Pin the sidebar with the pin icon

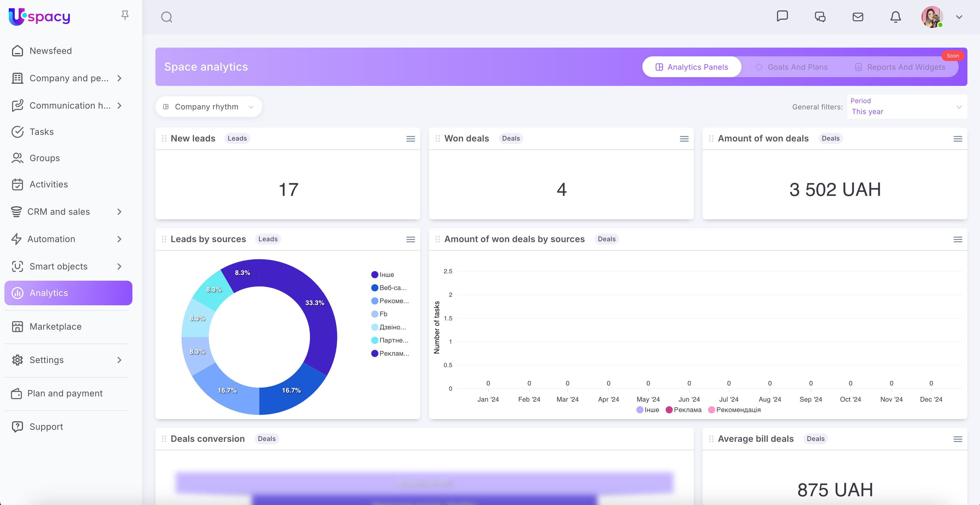(125, 15)
